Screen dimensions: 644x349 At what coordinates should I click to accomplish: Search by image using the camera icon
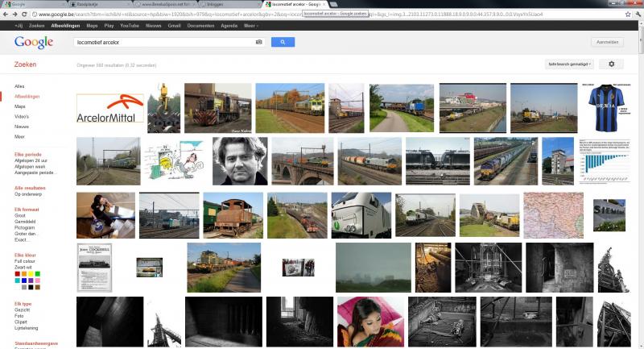(x=258, y=42)
